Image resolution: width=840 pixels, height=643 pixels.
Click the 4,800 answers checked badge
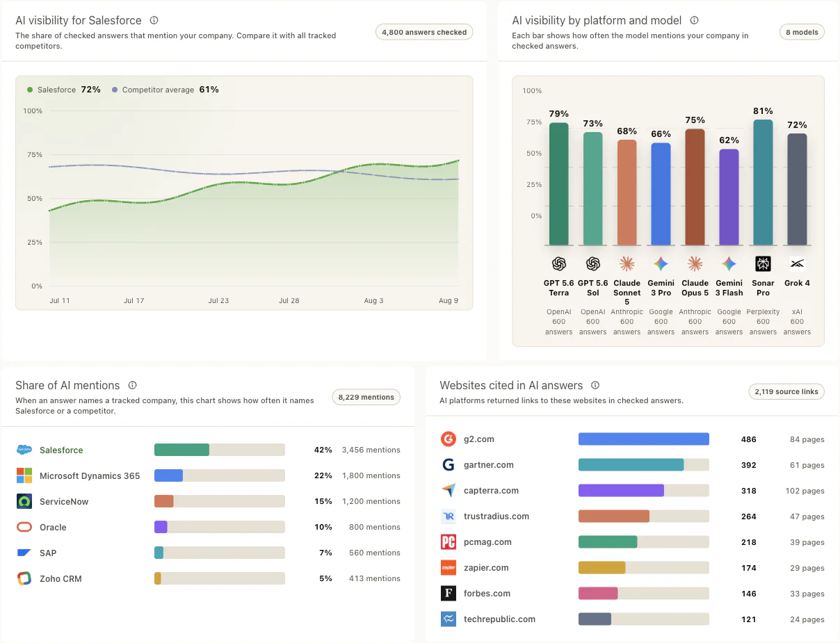[x=424, y=32]
